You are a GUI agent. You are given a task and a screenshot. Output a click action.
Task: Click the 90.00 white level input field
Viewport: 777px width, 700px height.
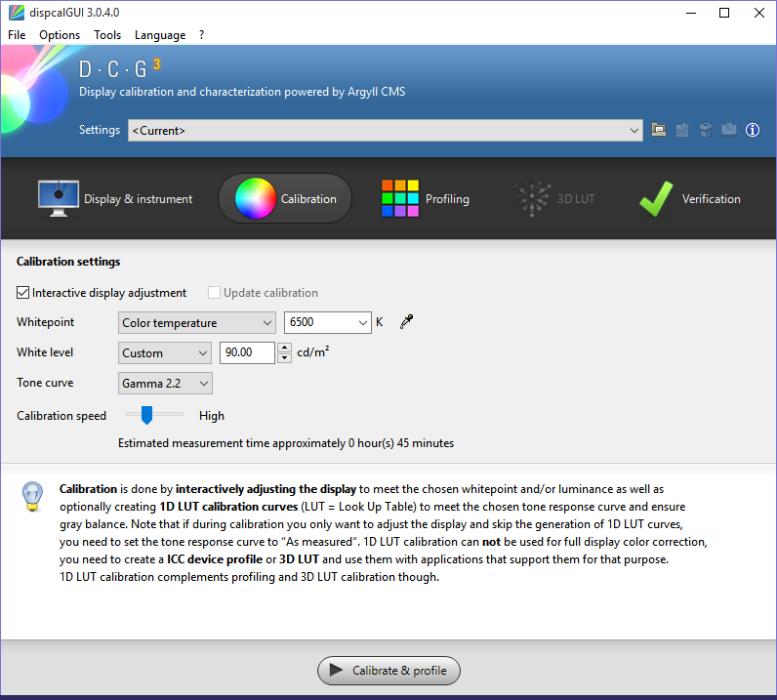click(x=247, y=353)
